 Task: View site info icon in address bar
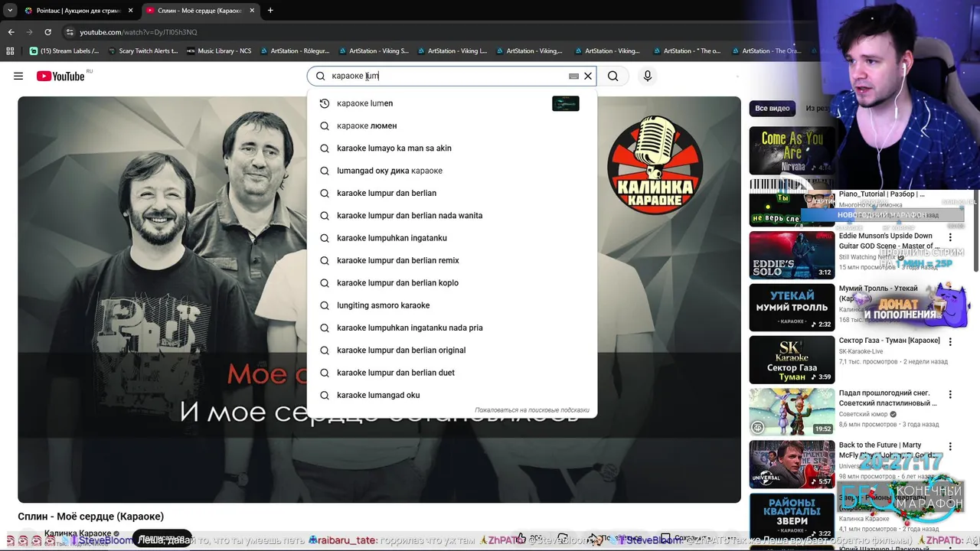point(70,32)
